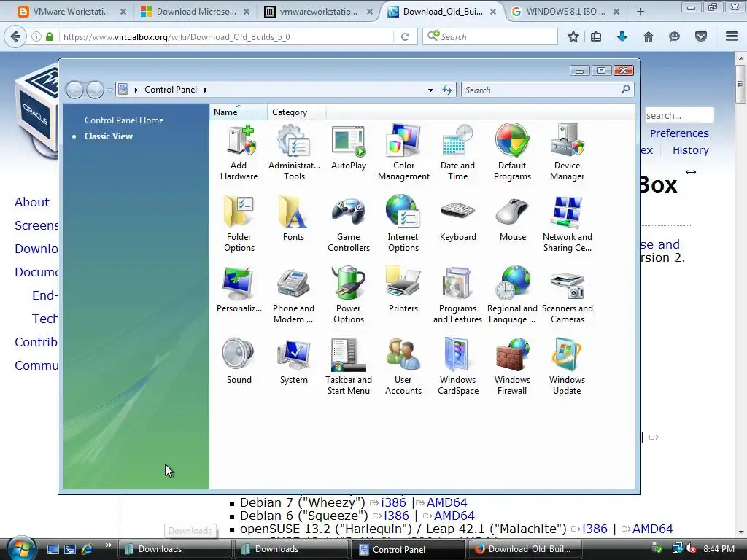Open Firefox hamburger menu

(732, 36)
